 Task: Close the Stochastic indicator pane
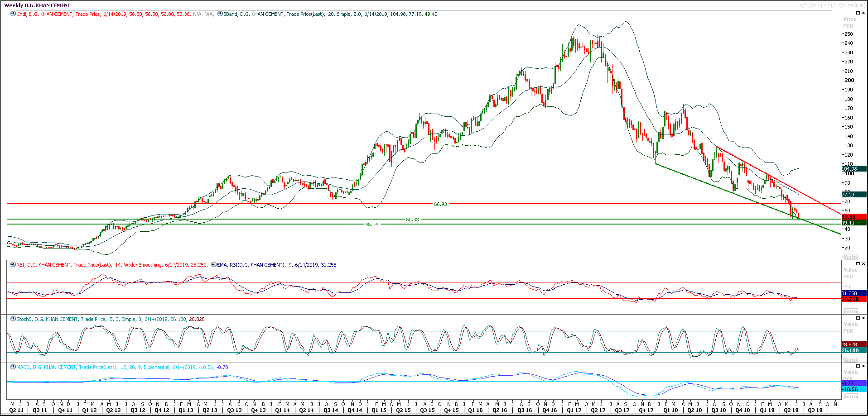click(863, 318)
